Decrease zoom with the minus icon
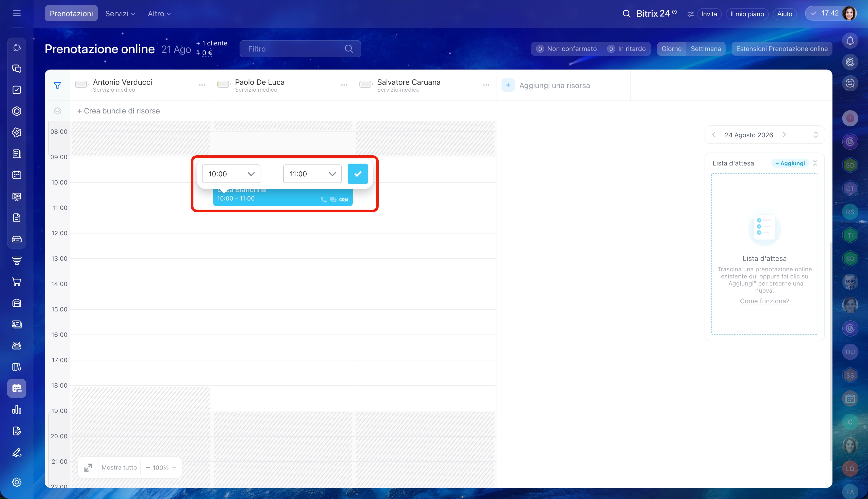Image resolution: width=868 pixels, height=499 pixels. [147, 468]
